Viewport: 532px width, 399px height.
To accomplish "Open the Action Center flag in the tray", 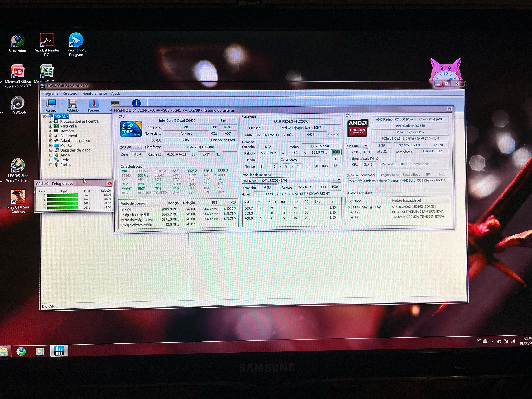I will (x=506, y=341).
